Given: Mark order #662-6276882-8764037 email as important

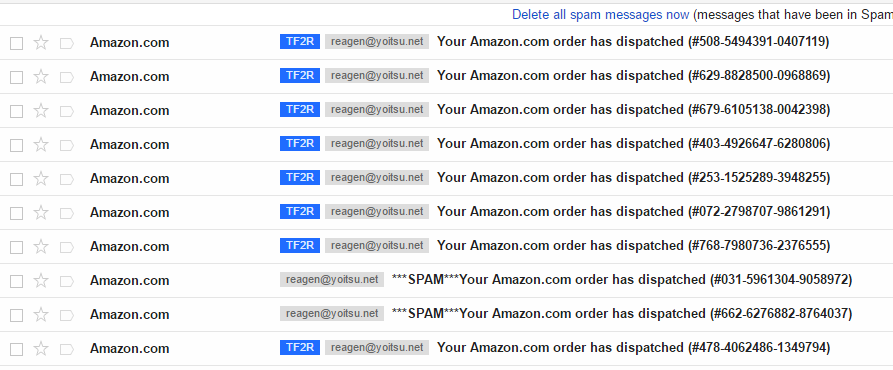Looking at the screenshot, I should tap(67, 315).
